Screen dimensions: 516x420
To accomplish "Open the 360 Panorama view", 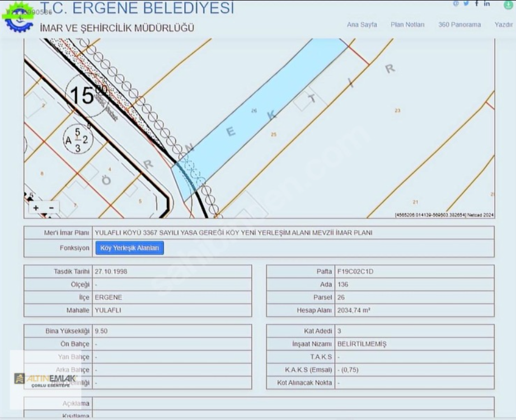I will pos(459,25).
